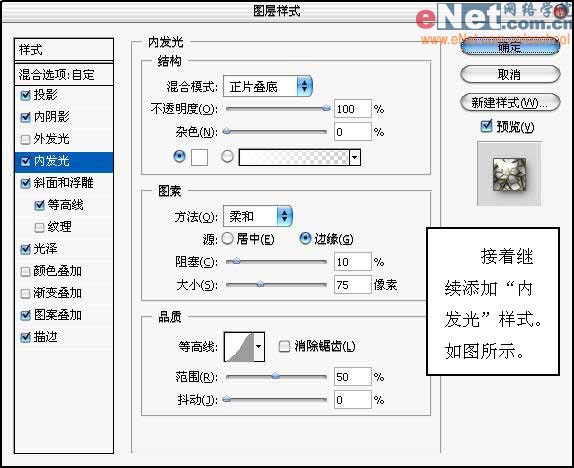Click the noise value field
Image resolution: width=574 pixels, height=468 pixels.
[353, 131]
